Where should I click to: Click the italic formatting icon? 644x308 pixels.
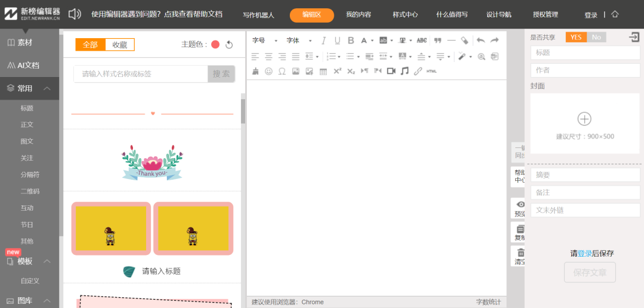(324, 41)
